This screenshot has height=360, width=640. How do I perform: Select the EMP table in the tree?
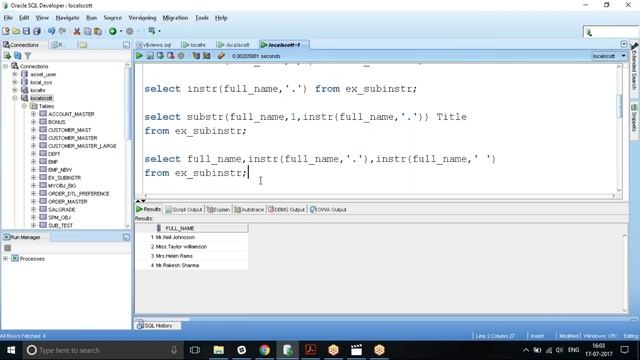click(x=53, y=162)
